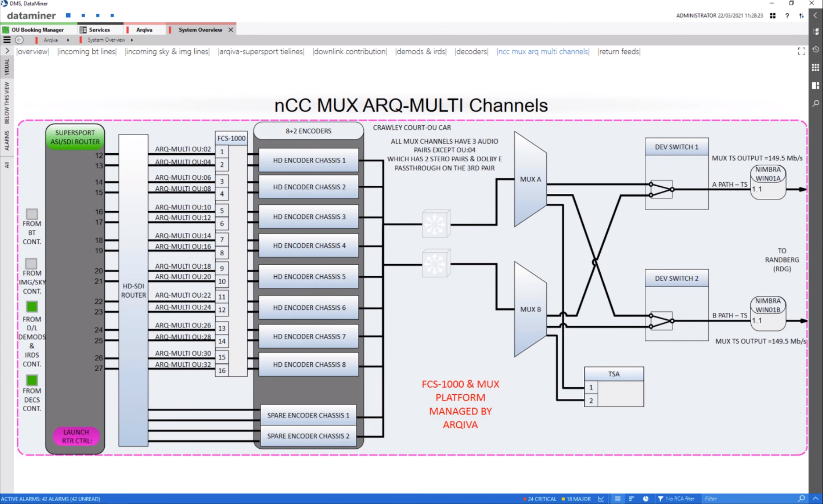
Task: Switch alarm console to sorted bars view
Action: tap(631, 499)
